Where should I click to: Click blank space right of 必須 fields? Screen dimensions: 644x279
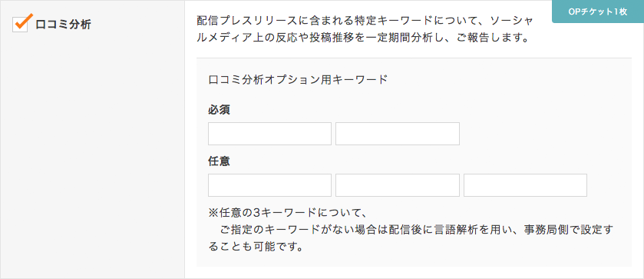pos(542,134)
